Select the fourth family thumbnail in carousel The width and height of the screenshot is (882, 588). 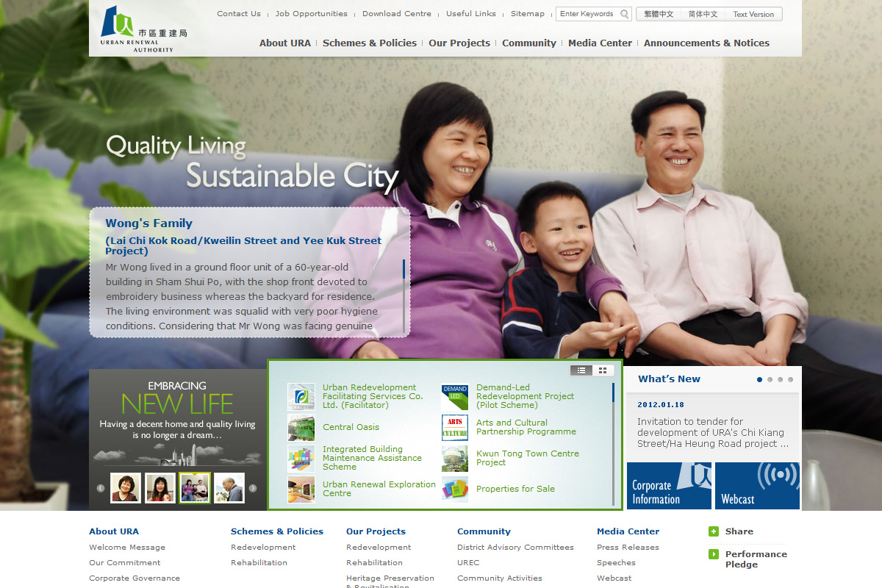[x=229, y=488]
